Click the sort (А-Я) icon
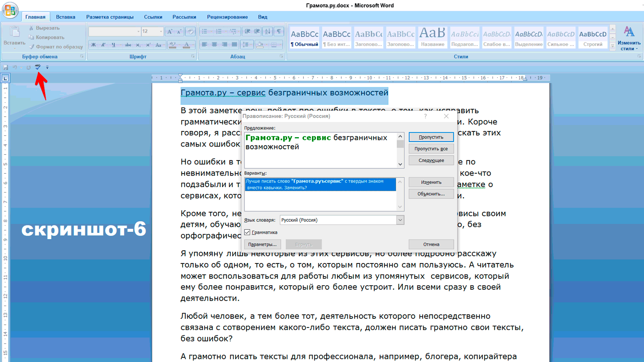Viewport: 644px width, 362px height. (267, 32)
